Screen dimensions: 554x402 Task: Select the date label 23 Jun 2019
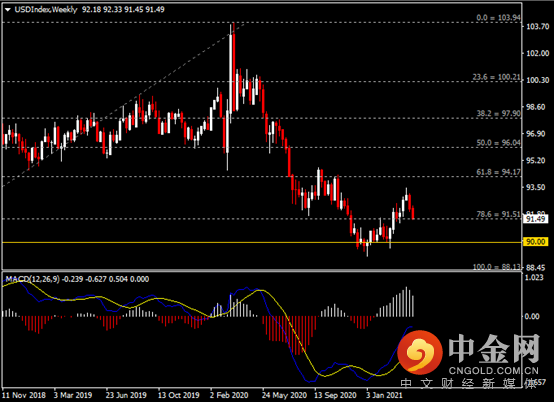[x=126, y=395]
